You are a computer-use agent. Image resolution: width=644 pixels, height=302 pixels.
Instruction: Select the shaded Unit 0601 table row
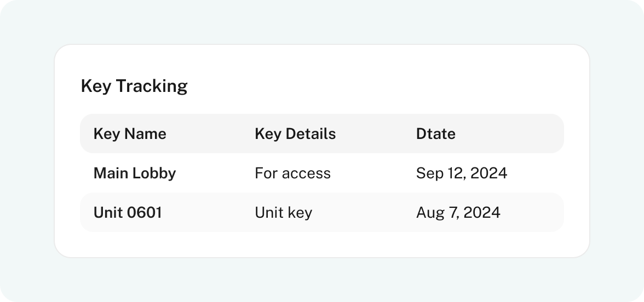(x=322, y=212)
